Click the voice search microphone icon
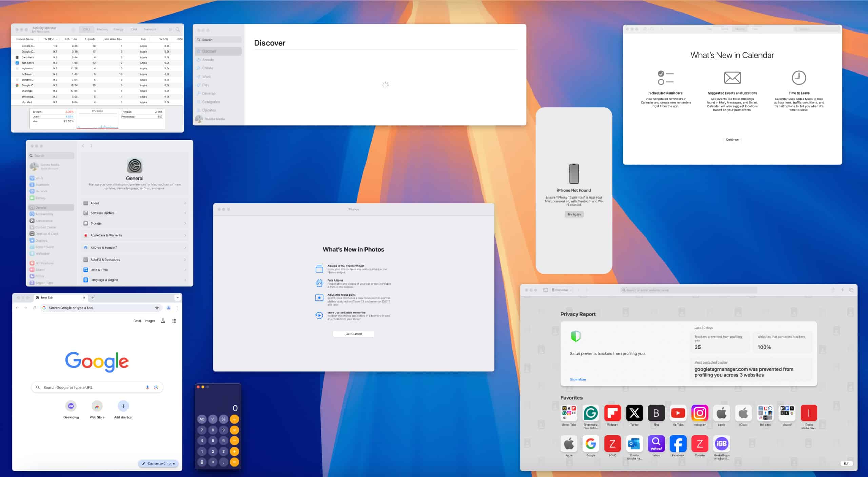The height and width of the screenshot is (477, 868). coord(147,387)
